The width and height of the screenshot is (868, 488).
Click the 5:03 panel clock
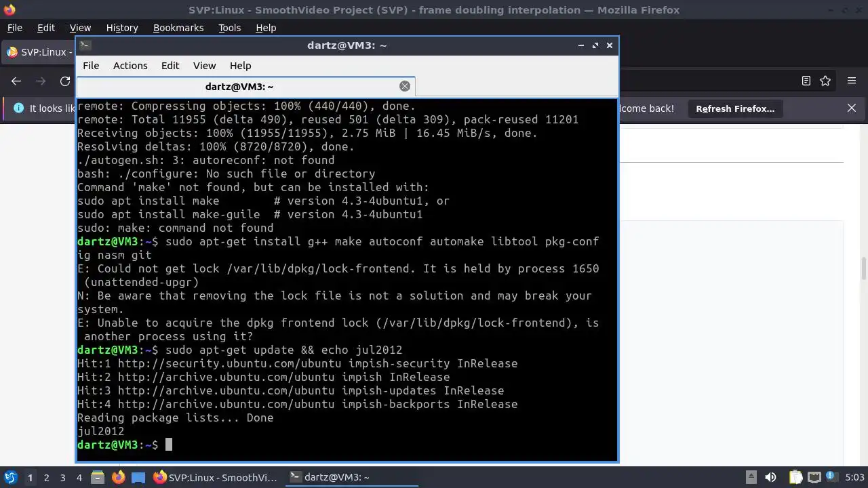coord(854,477)
